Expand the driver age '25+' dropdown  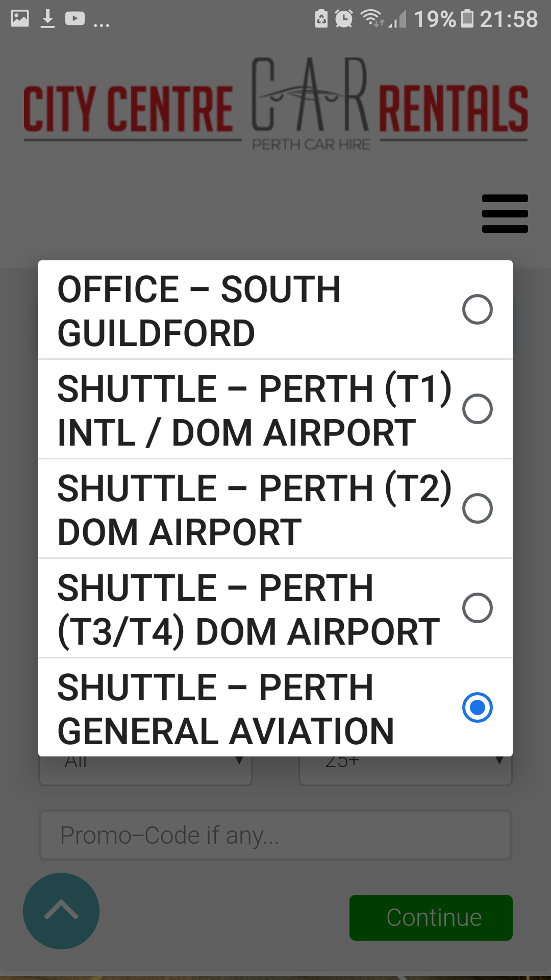click(406, 770)
